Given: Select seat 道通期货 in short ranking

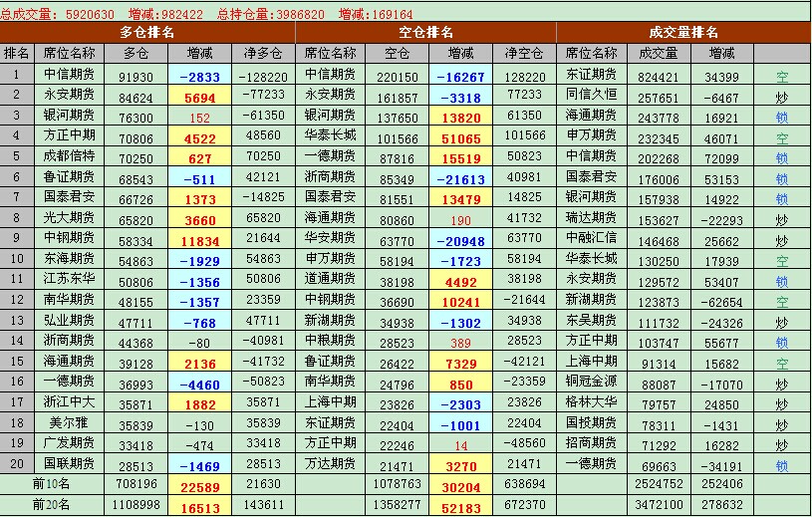Looking at the screenshot, I should click(x=330, y=279).
